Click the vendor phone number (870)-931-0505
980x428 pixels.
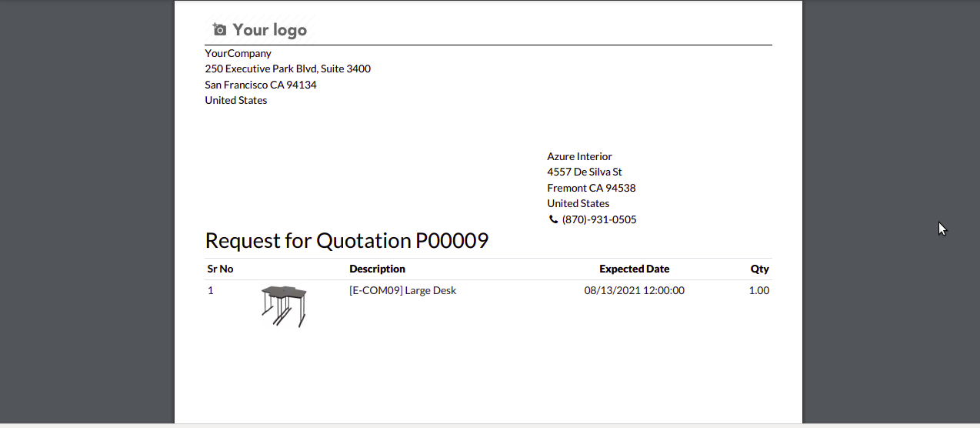pyautogui.click(x=599, y=219)
